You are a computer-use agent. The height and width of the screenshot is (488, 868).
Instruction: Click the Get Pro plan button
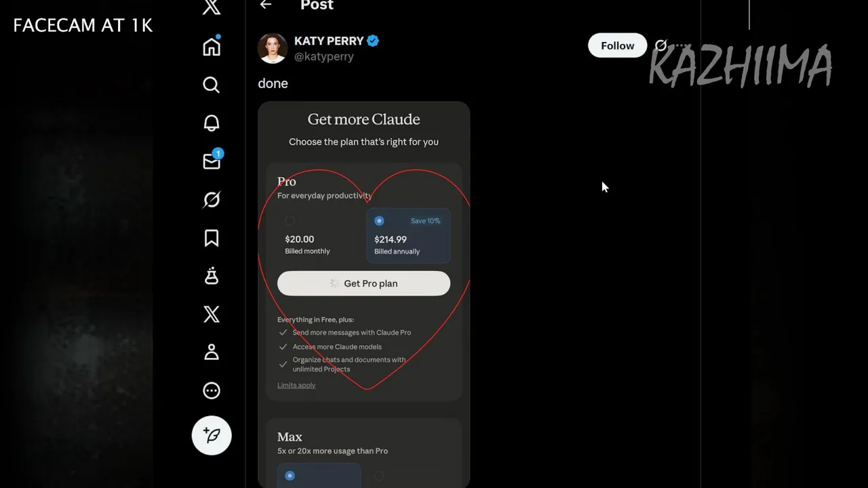(x=363, y=283)
